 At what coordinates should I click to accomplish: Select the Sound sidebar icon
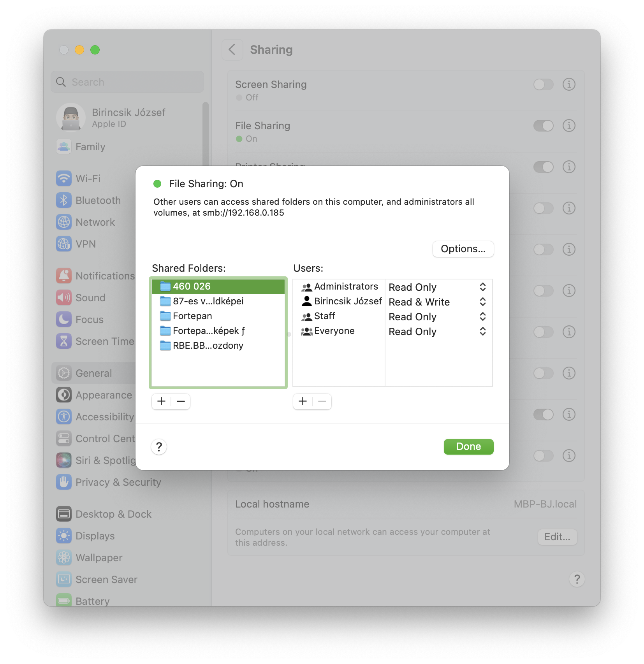tap(64, 298)
